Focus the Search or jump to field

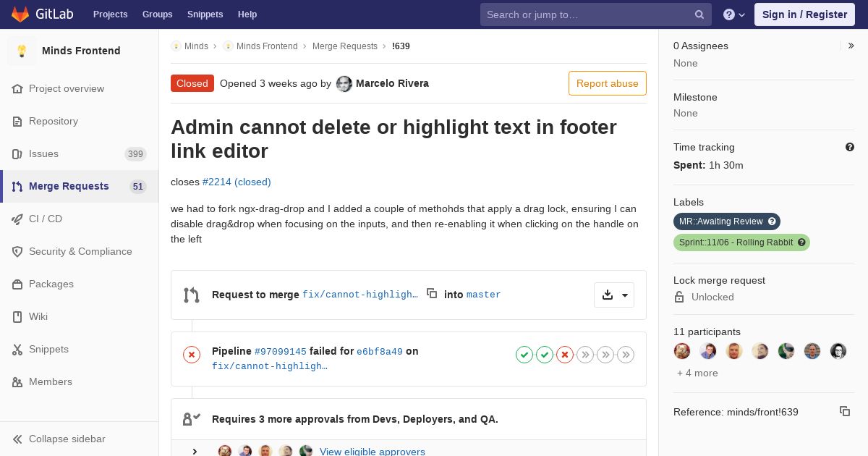point(596,14)
